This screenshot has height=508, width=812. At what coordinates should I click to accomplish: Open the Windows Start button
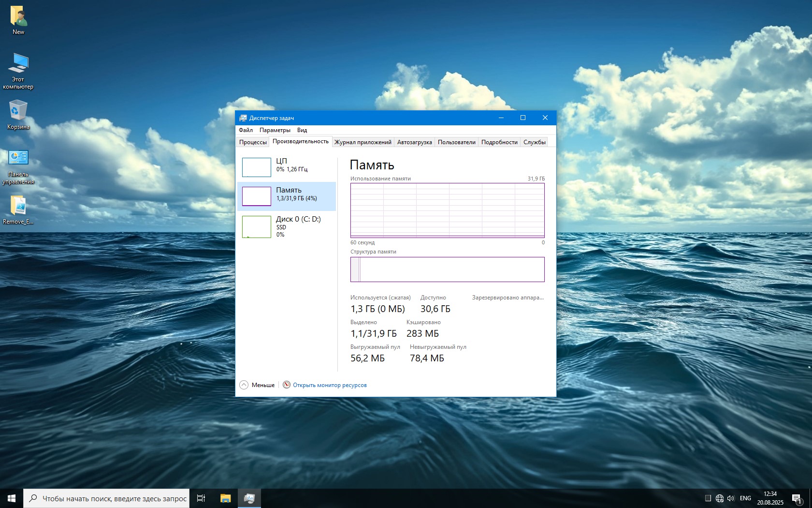coord(12,498)
